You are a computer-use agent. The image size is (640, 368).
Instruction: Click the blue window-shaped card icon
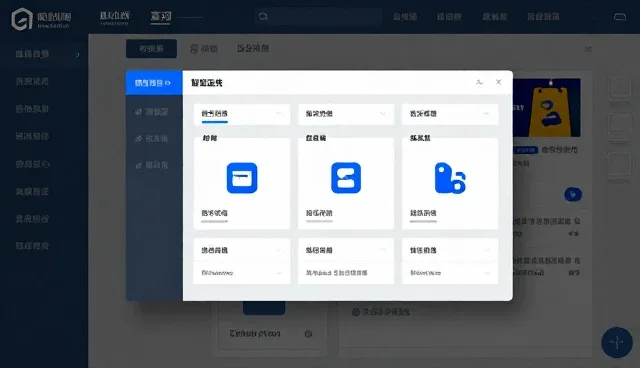(242, 178)
